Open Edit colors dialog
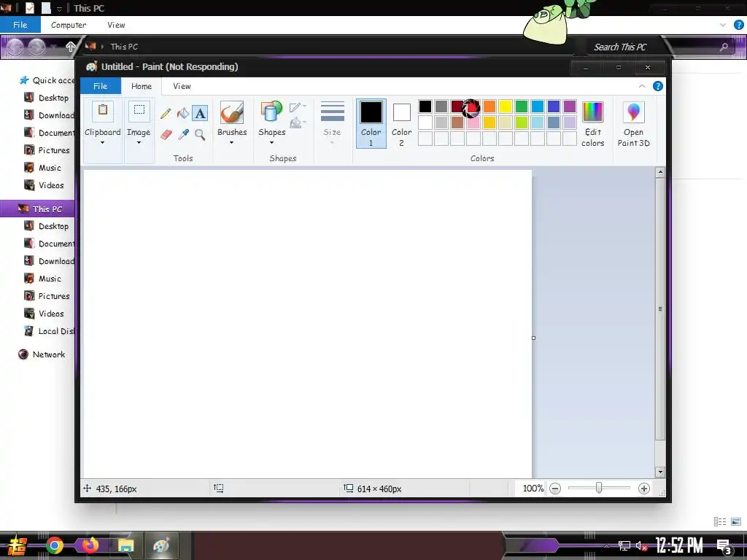Screen dimensions: 747x560 click(592, 124)
